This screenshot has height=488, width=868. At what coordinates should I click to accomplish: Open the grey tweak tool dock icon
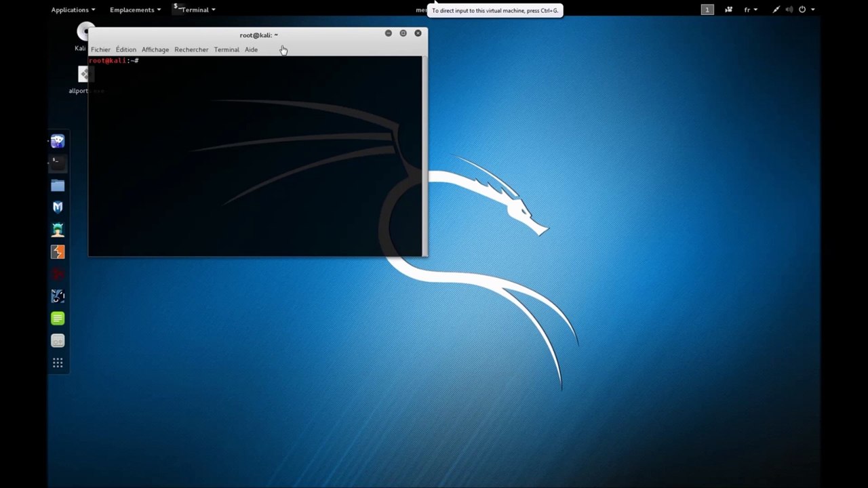(x=58, y=341)
